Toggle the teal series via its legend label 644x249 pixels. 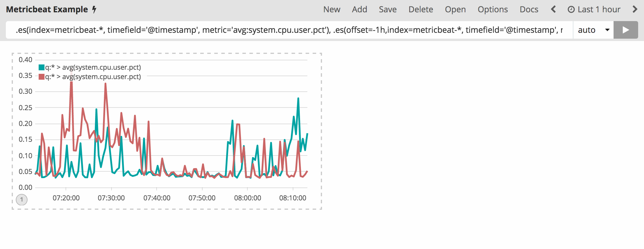click(x=93, y=67)
